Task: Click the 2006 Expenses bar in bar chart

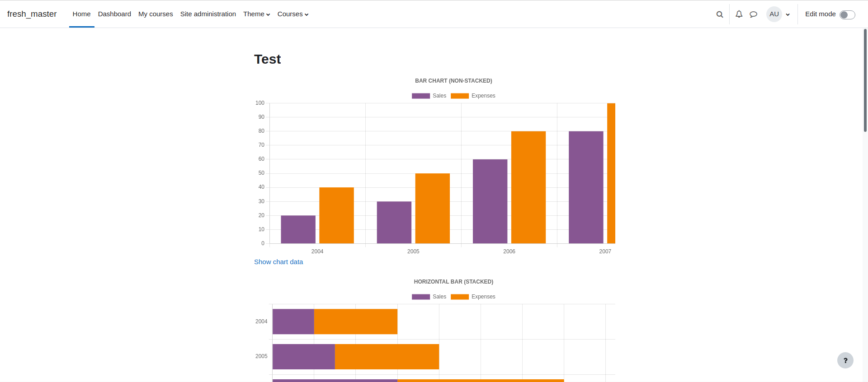Action: pyautogui.click(x=528, y=187)
